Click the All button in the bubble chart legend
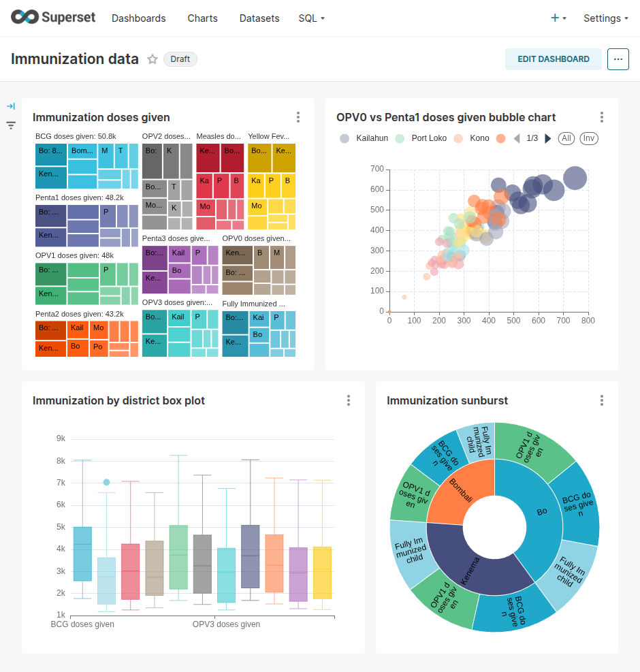Image resolution: width=640 pixels, height=672 pixels. coord(566,138)
